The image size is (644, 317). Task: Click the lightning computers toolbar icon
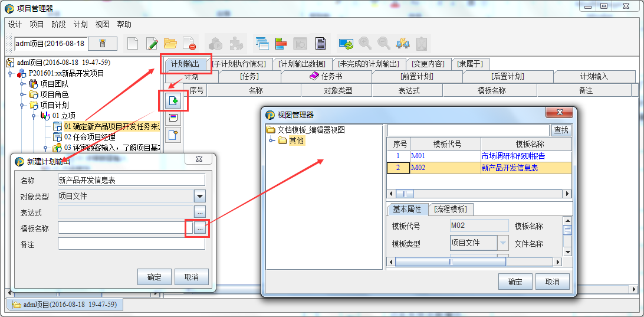coord(402,43)
